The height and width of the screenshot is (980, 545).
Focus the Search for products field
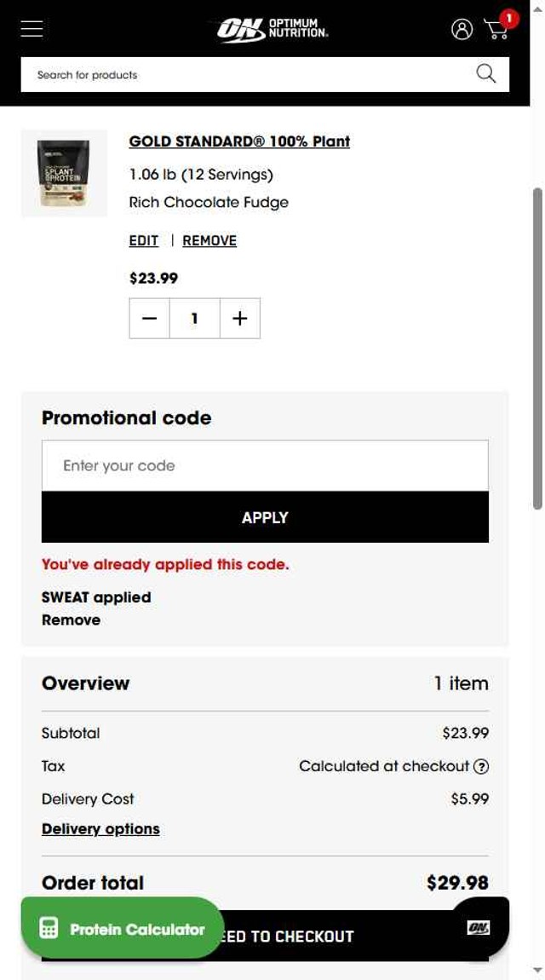[247, 75]
